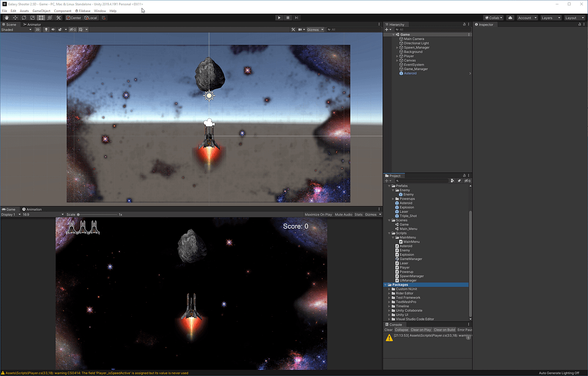Toggle scene view audio
The image size is (588, 376).
pyautogui.click(x=53, y=29)
